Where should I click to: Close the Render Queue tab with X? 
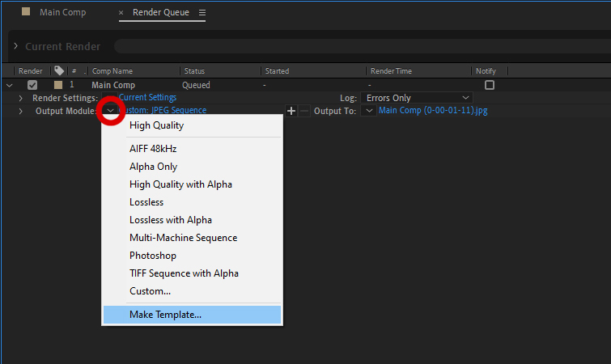(x=121, y=13)
